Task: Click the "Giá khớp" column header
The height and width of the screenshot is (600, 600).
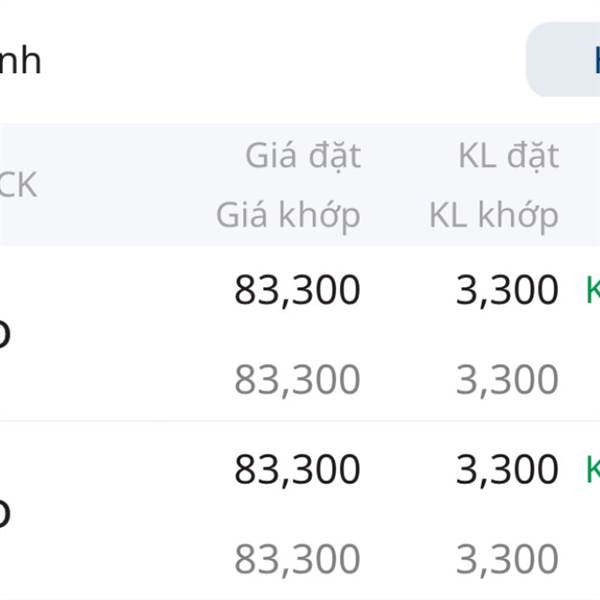Action: 288,215
